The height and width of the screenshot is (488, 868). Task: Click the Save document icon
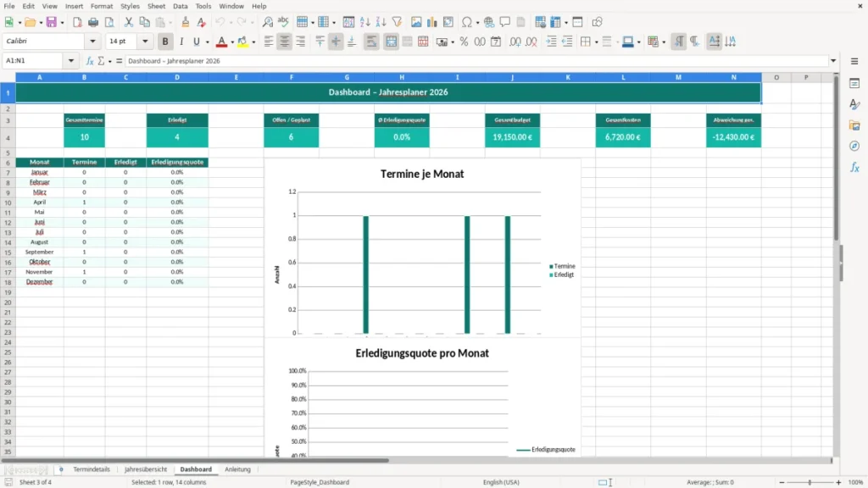click(52, 22)
